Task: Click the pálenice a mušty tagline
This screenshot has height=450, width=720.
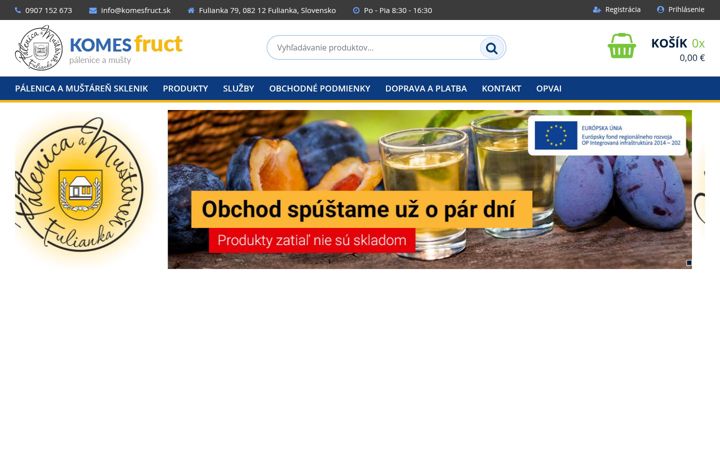Action: (100, 60)
